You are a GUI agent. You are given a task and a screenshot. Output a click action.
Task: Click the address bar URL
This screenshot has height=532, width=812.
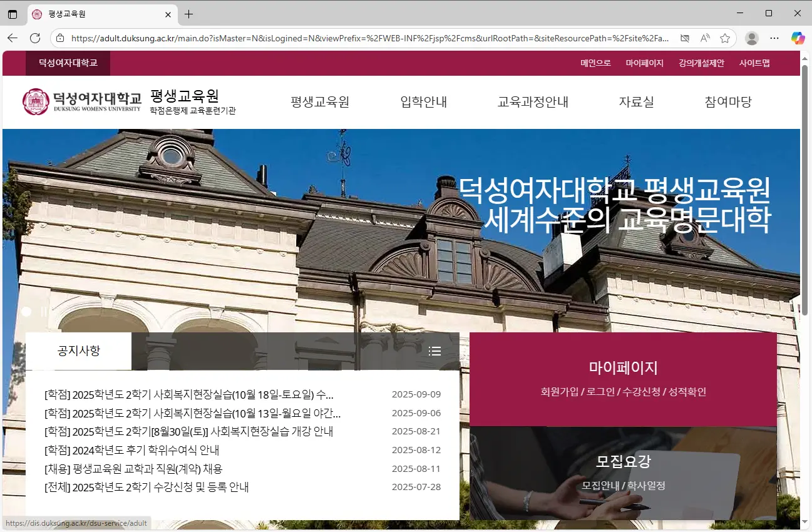(369, 38)
